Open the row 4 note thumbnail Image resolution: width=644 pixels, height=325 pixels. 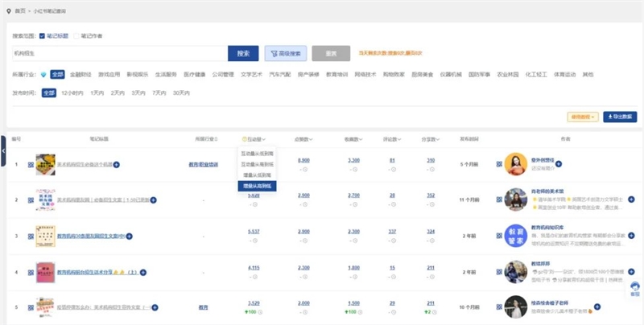click(43, 272)
